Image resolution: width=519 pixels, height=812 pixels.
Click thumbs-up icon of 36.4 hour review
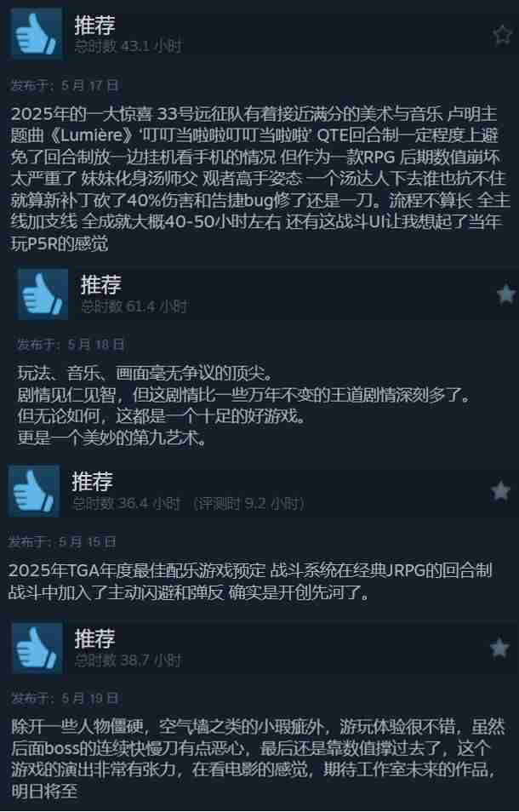(x=34, y=491)
